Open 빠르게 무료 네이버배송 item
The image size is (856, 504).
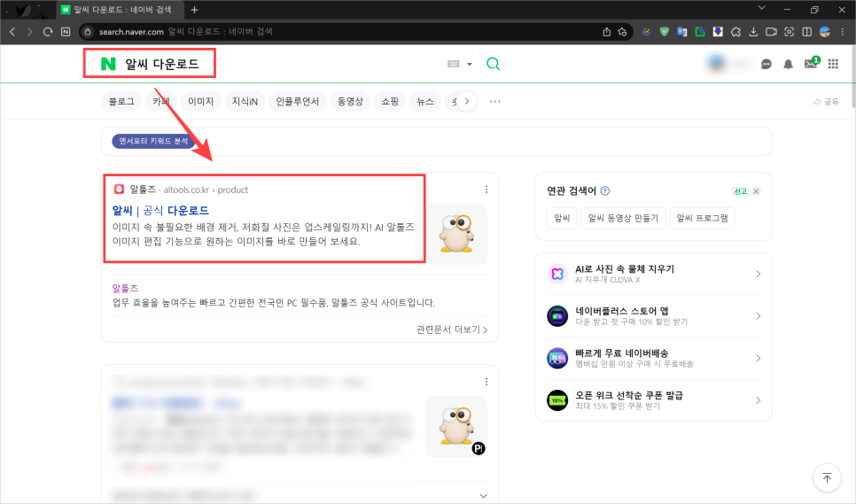click(x=653, y=359)
